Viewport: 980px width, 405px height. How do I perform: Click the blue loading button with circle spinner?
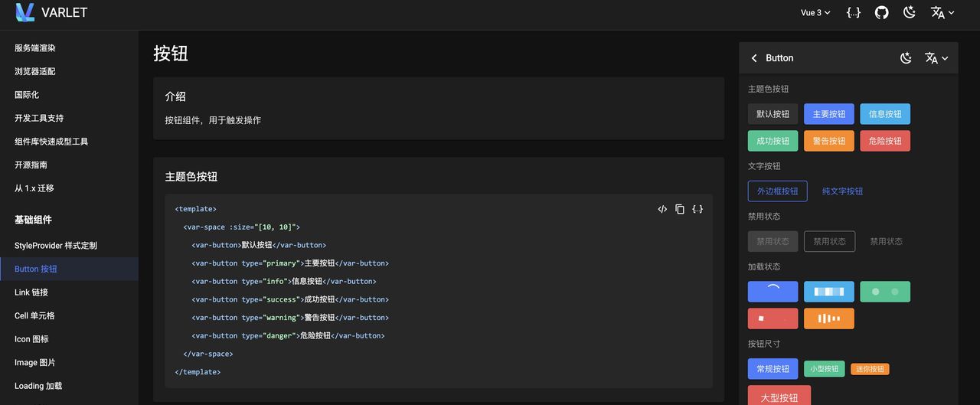773,292
